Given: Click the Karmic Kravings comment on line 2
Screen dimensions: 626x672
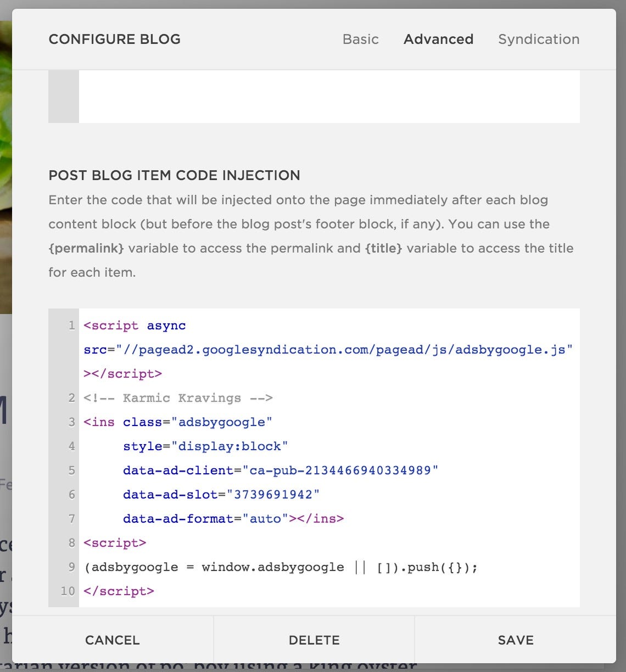Looking at the screenshot, I should (178, 398).
